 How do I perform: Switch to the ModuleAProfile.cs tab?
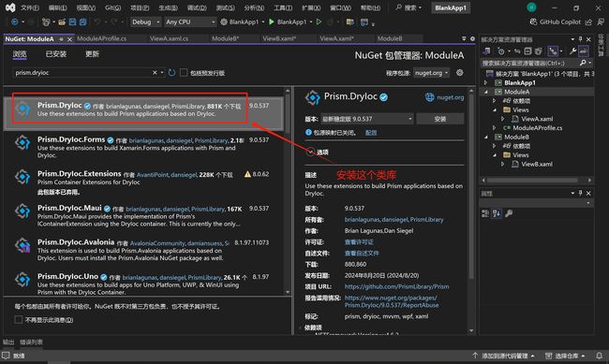[102, 38]
